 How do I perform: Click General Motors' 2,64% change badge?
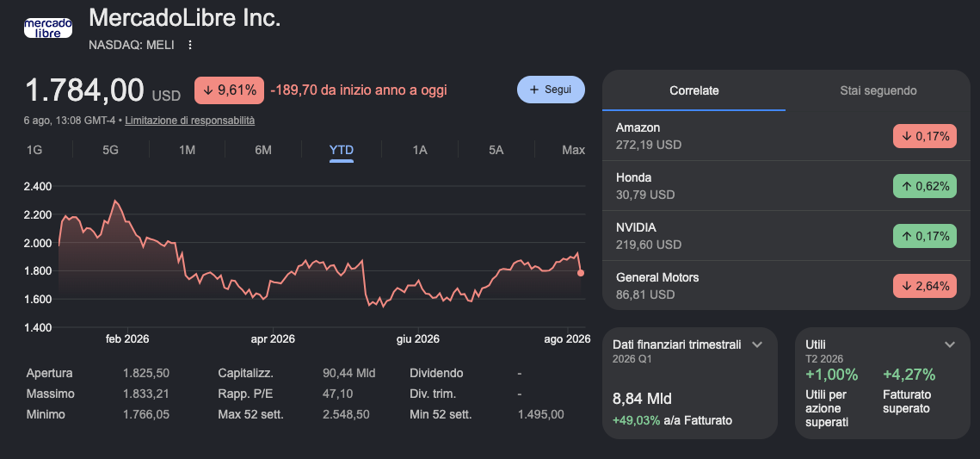click(x=925, y=286)
